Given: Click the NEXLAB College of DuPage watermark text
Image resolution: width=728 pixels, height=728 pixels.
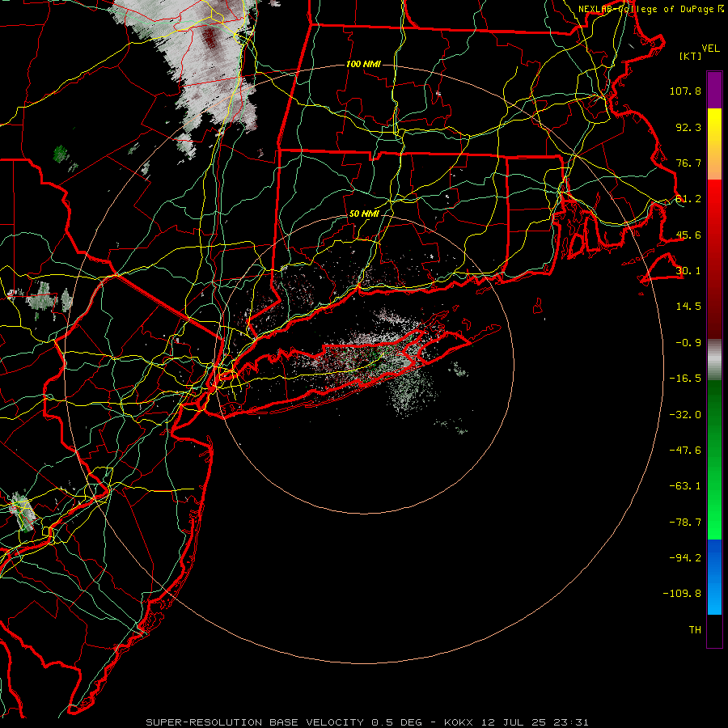Looking at the screenshot, I should tap(651, 9).
